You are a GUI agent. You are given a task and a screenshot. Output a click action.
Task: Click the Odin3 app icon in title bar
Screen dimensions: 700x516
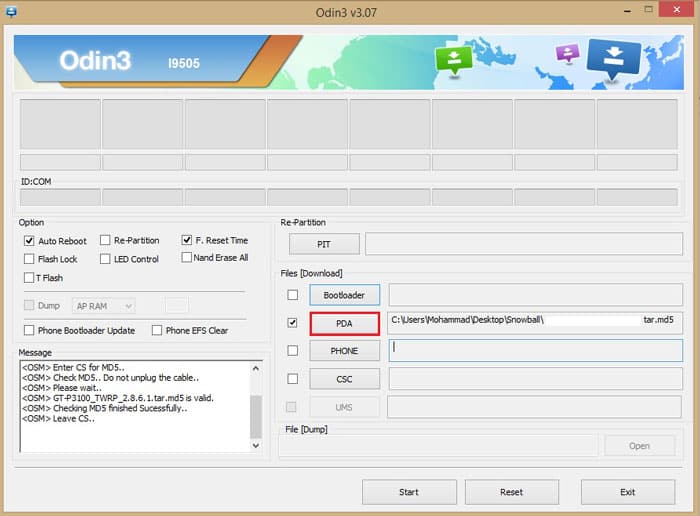click(x=11, y=12)
